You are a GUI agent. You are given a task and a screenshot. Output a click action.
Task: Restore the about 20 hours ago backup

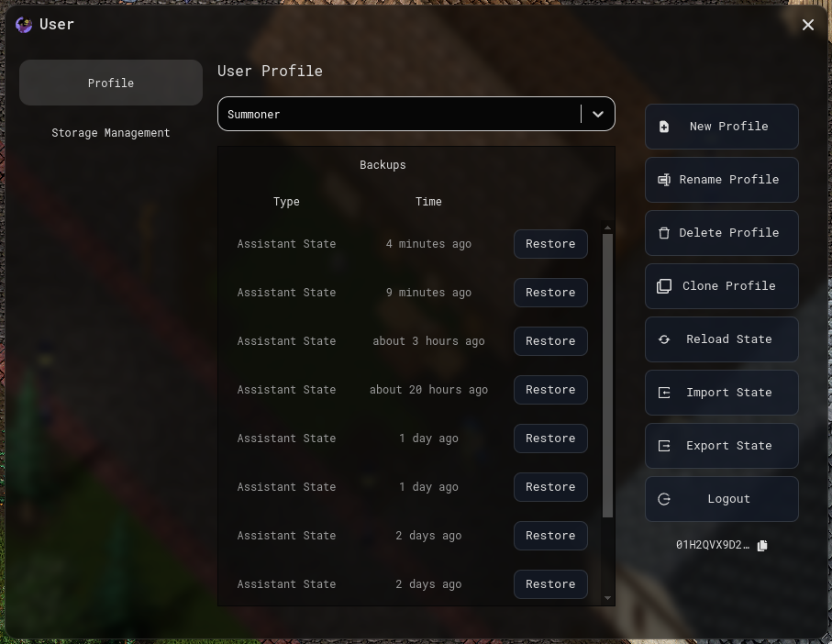tap(550, 390)
